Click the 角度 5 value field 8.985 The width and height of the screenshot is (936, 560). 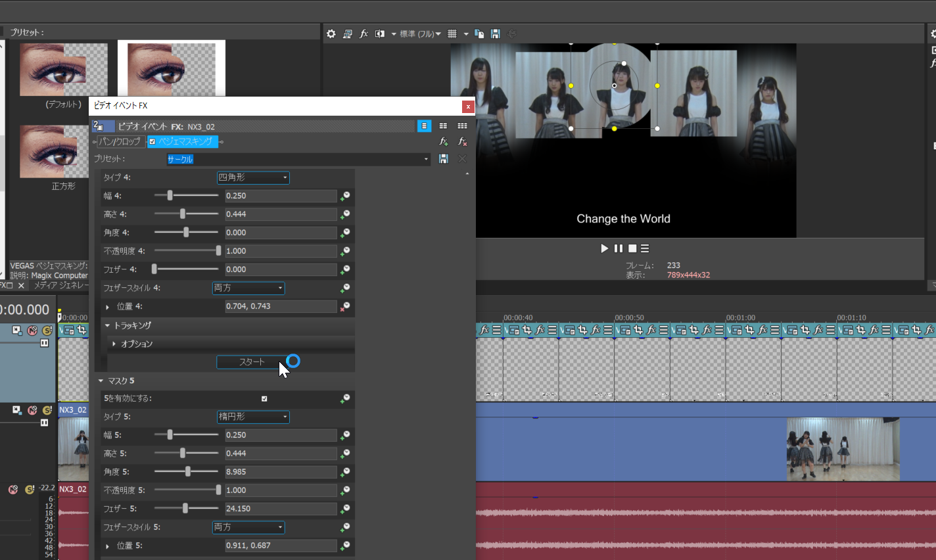tap(281, 472)
